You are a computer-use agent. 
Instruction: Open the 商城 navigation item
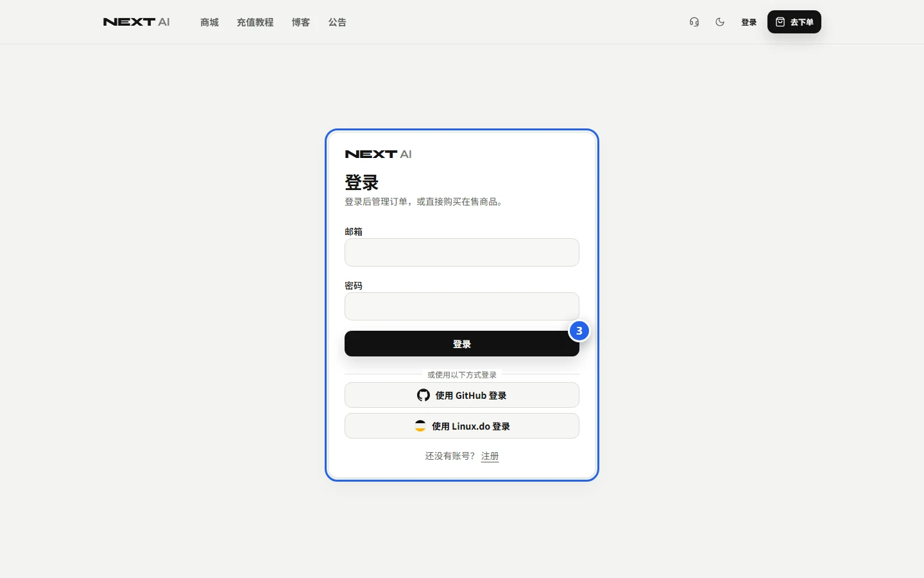click(x=209, y=22)
